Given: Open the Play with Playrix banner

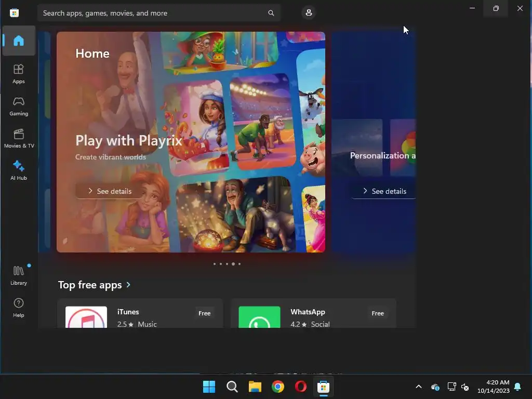Looking at the screenshot, I should pos(191,142).
